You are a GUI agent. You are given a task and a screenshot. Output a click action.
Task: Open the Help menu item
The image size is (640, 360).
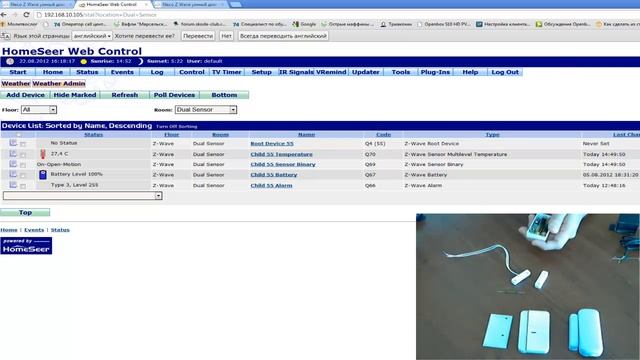coord(470,72)
